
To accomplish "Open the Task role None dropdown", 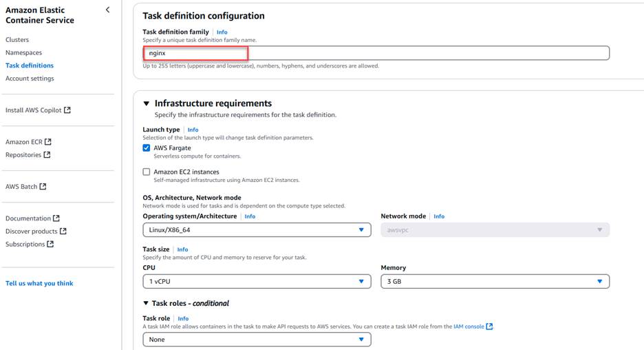I will click(x=257, y=339).
